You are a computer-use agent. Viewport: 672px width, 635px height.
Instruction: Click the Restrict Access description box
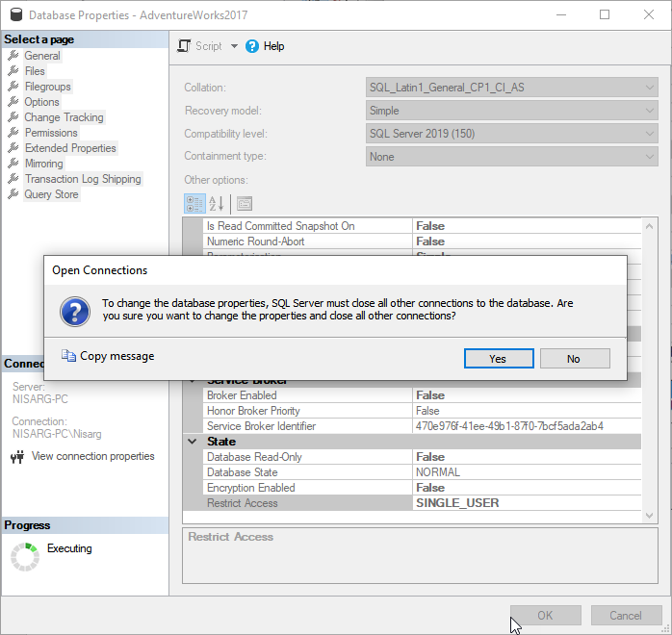tap(420, 556)
